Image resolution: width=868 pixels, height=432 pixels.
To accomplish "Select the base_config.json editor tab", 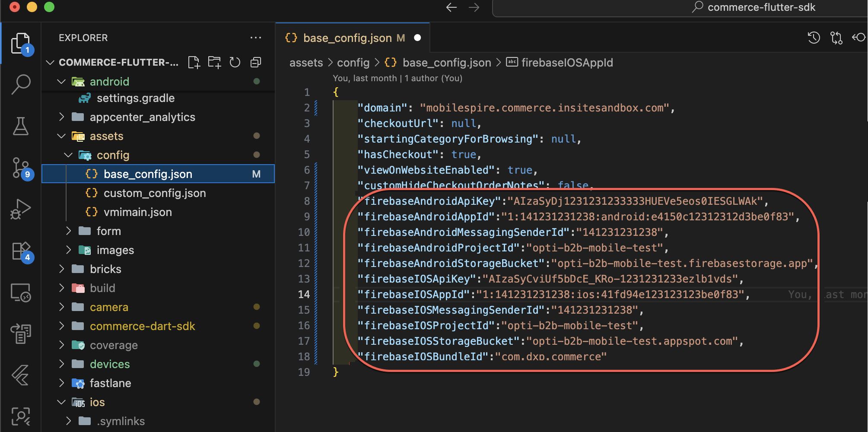I will 353,38.
